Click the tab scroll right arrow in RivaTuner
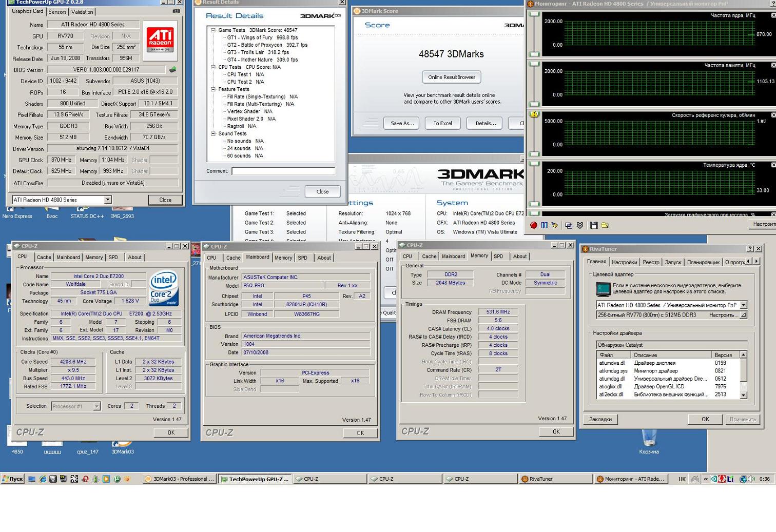The image size is (776, 532). 756,262
